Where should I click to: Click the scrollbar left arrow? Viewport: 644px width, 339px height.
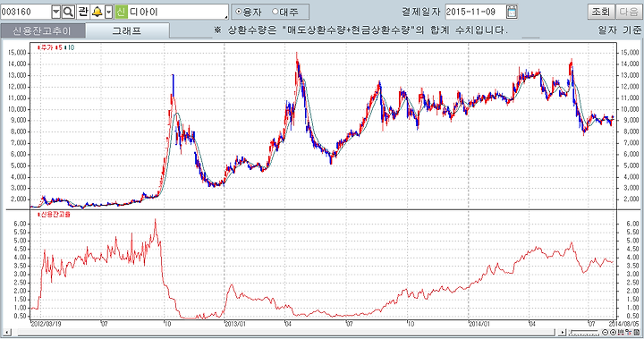(7, 333)
